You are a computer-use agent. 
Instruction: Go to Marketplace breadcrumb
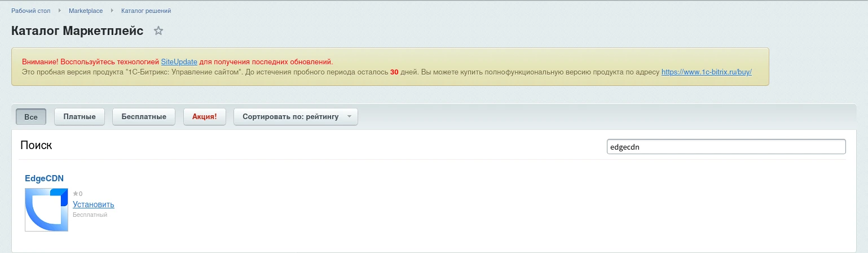86,11
